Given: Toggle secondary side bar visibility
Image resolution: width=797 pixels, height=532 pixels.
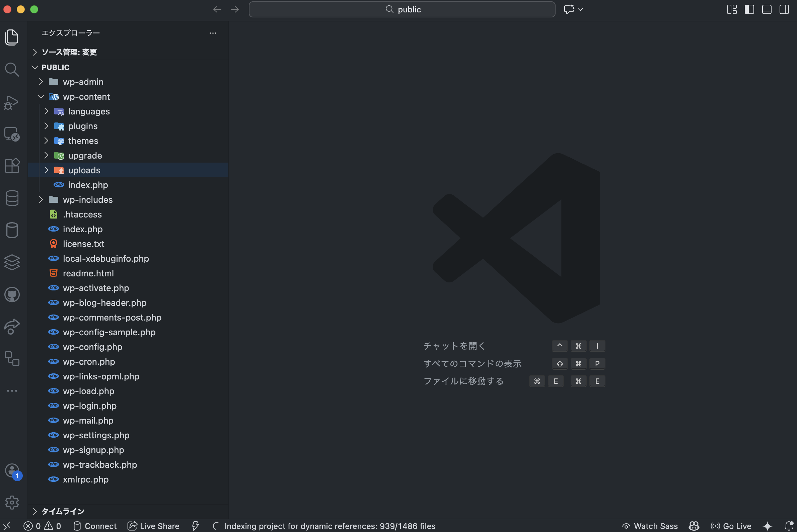Looking at the screenshot, I should pos(784,9).
